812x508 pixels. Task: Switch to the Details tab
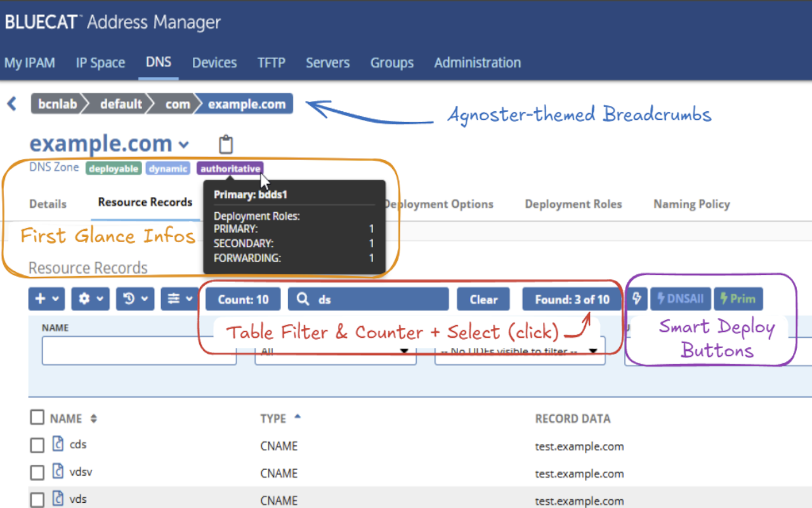point(48,204)
